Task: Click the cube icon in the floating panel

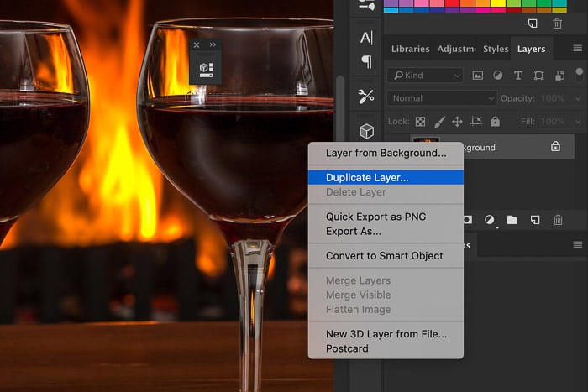Action: click(207, 70)
